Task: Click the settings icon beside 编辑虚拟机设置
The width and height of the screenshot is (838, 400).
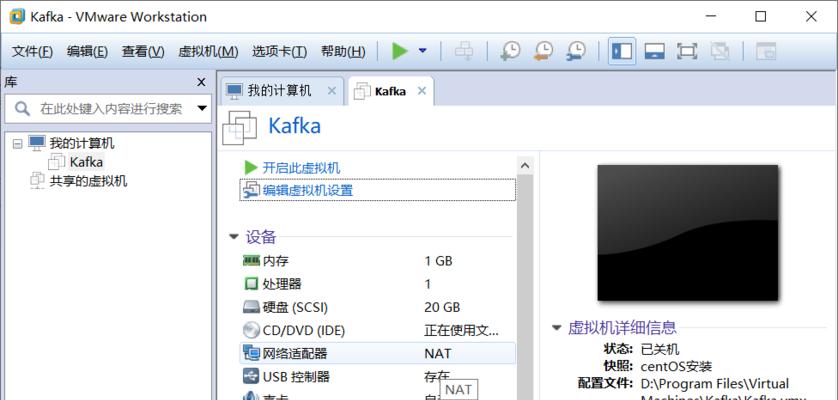Action: 251,190
